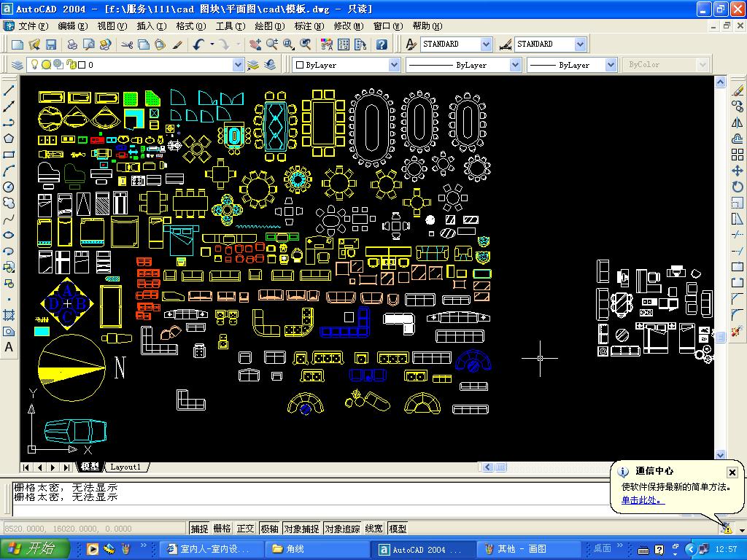Select the Polygon drawing tool
The image size is (747, 560).
9,139
